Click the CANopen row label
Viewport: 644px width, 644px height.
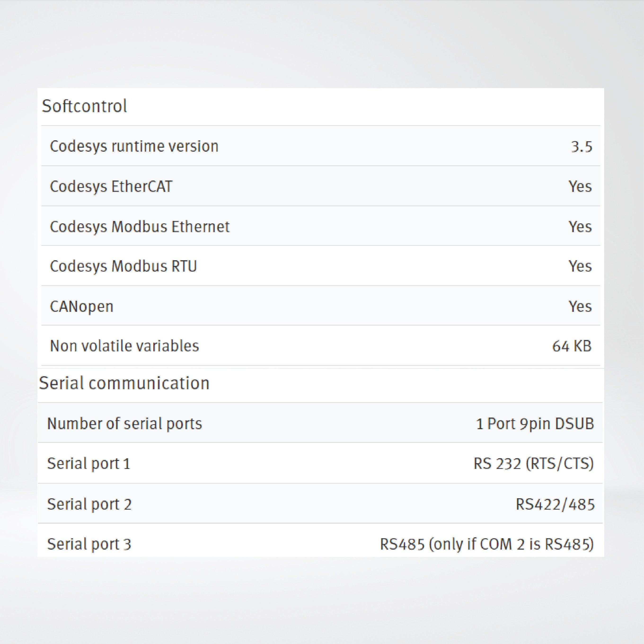82,306
